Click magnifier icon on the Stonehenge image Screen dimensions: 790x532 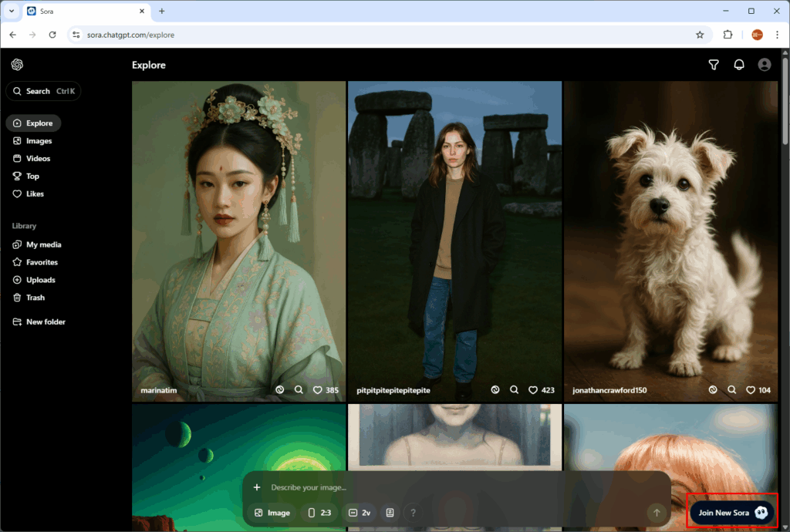click(515, 390)
